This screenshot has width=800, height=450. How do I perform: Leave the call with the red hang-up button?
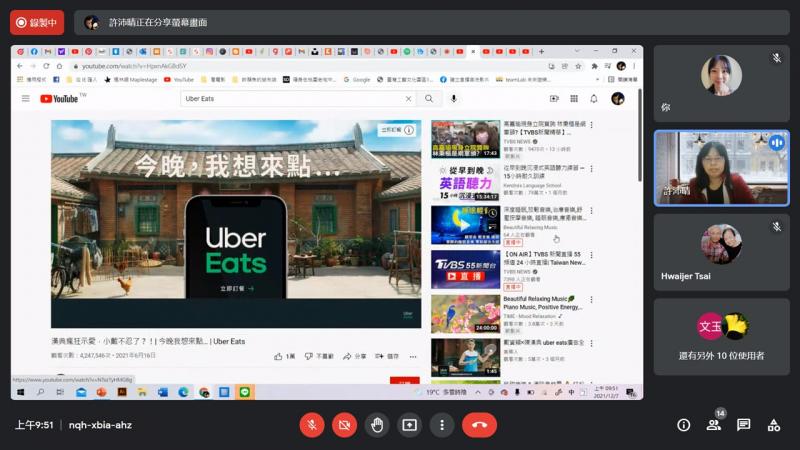(x=479, y=424)
